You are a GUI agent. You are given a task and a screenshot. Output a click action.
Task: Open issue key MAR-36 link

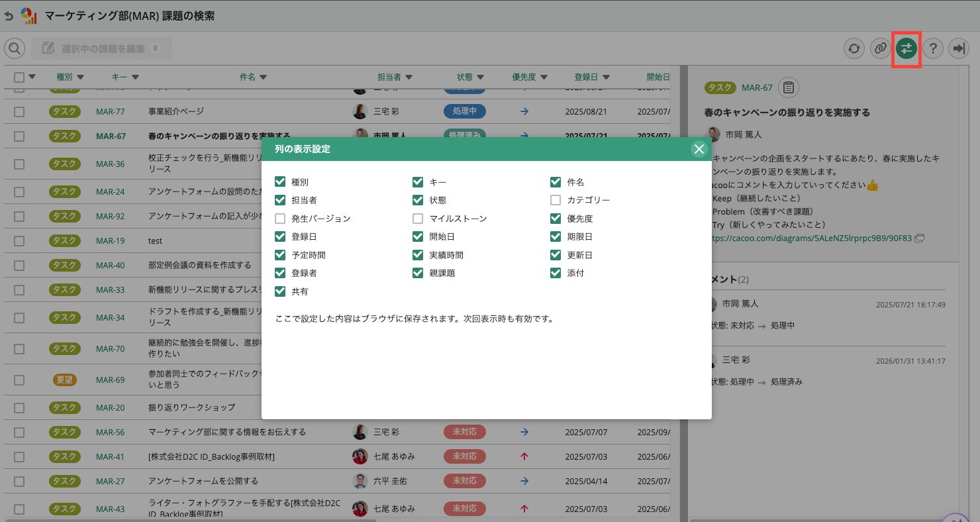tap(110, 164)
